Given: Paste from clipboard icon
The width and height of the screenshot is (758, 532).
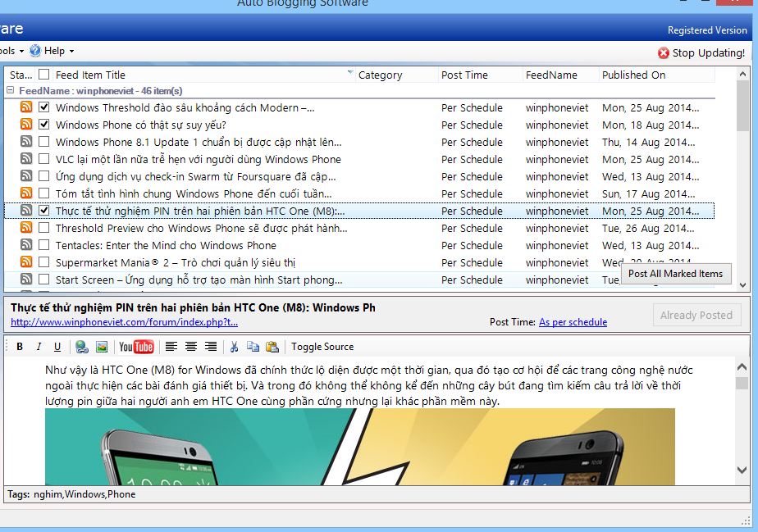Looking at the screenshot, I should coord(272,347).
